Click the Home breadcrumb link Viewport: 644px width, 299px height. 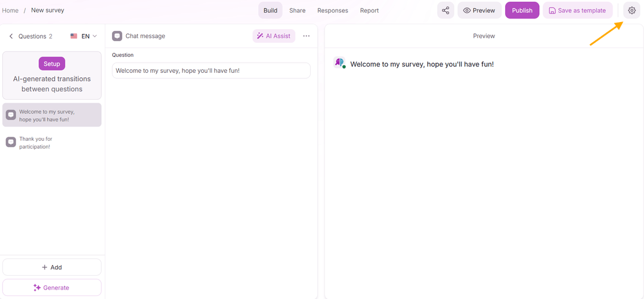10,10
